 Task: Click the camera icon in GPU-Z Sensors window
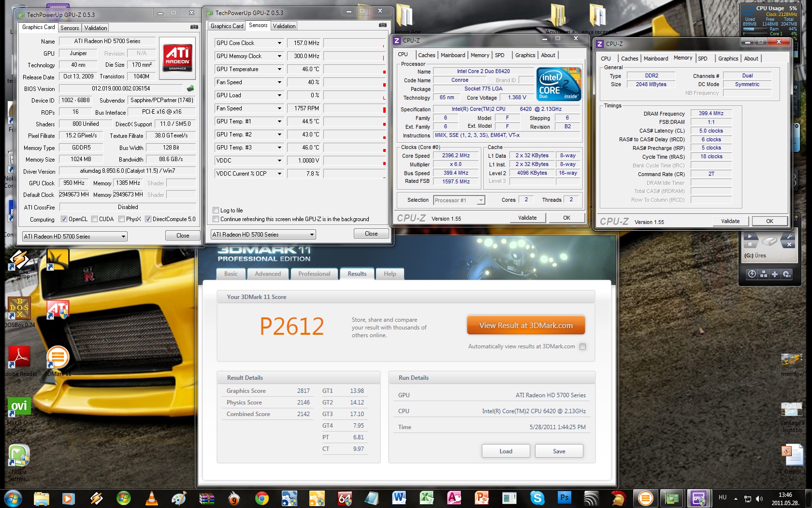point(382,25)
